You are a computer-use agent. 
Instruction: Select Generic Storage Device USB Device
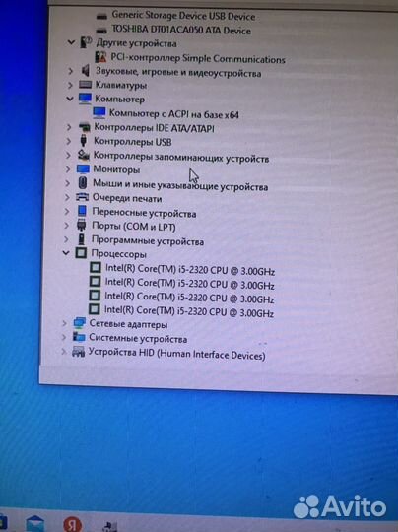(x=183, y=16)
